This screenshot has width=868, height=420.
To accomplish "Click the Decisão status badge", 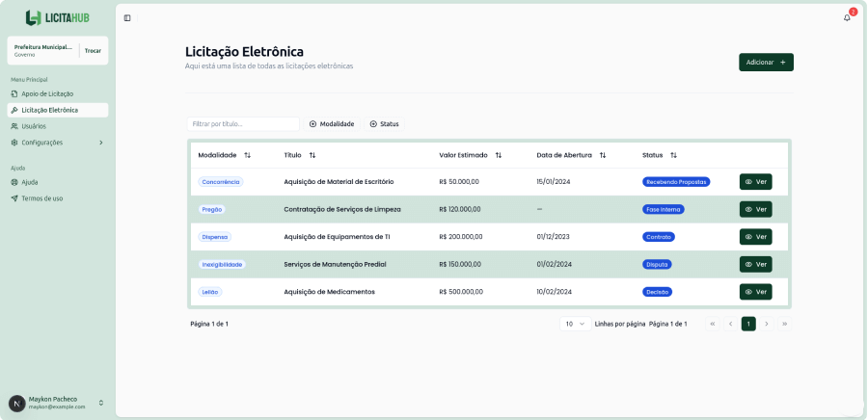I will [x=657, y=292].
